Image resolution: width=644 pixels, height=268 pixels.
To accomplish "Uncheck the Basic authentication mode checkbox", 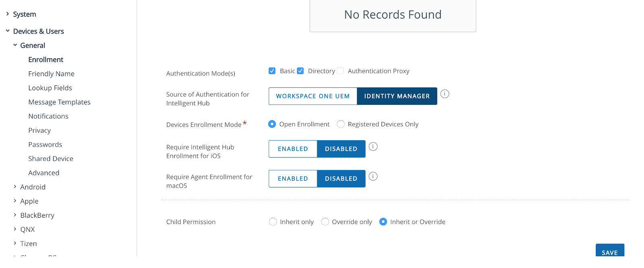I will click(272, 71).
